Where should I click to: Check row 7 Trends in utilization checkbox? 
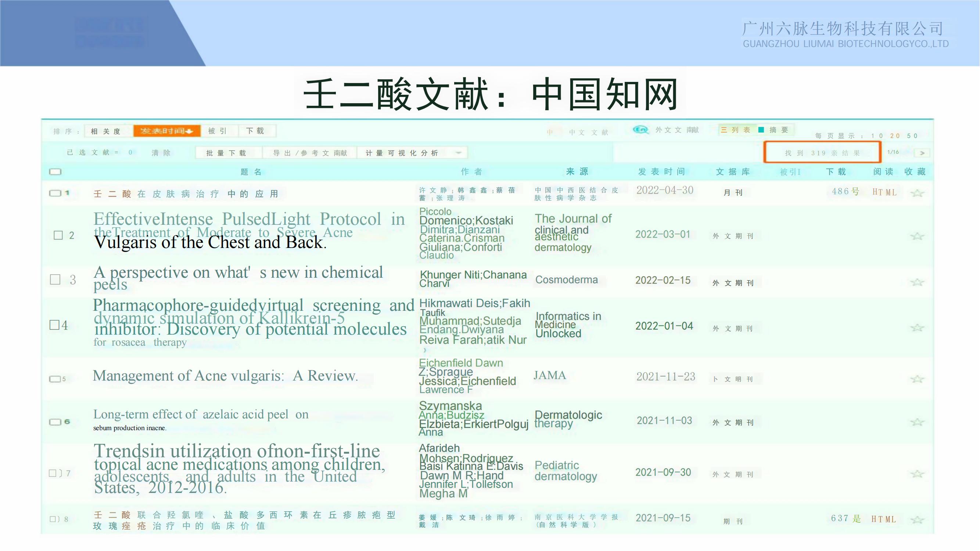[53, 473]
